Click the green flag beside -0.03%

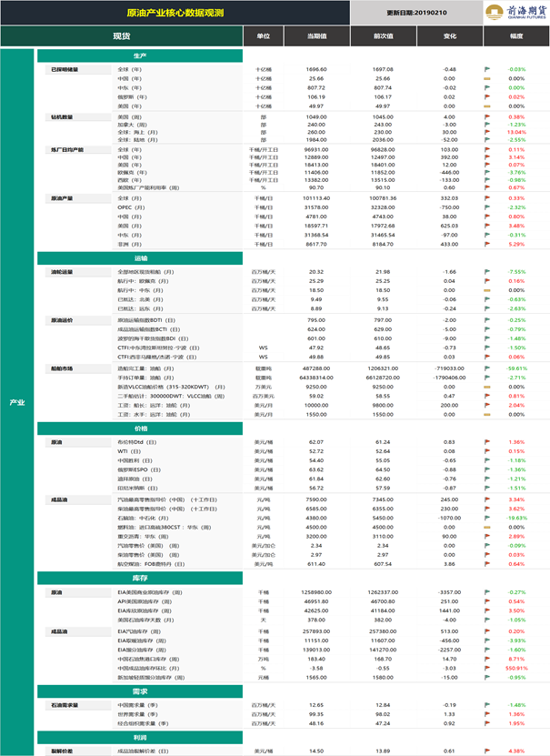(x=487, y=69)
